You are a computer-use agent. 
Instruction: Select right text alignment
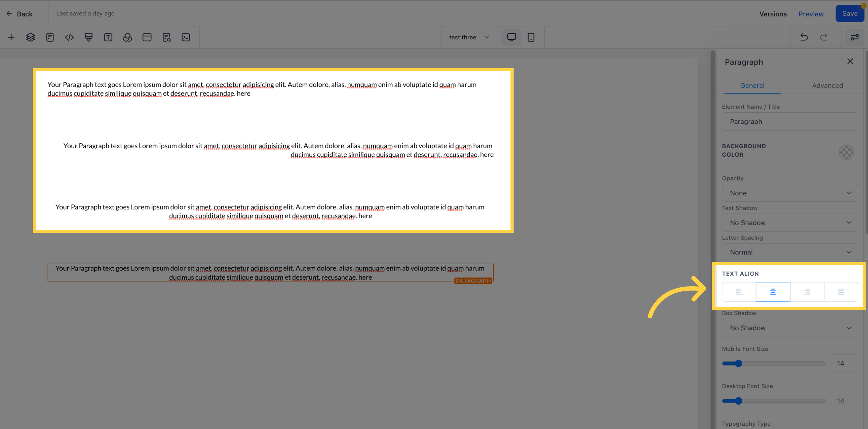pyautogui.click(x=807, y=292)
